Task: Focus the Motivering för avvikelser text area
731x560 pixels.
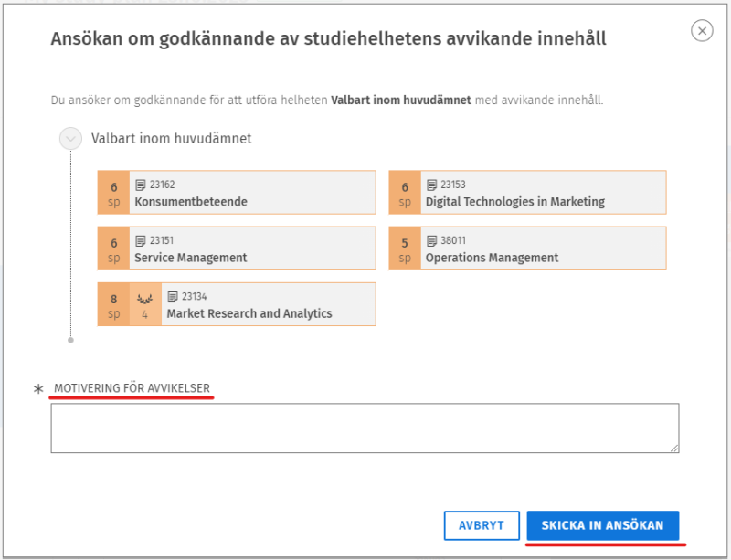Action: click(x=364, y=428)
